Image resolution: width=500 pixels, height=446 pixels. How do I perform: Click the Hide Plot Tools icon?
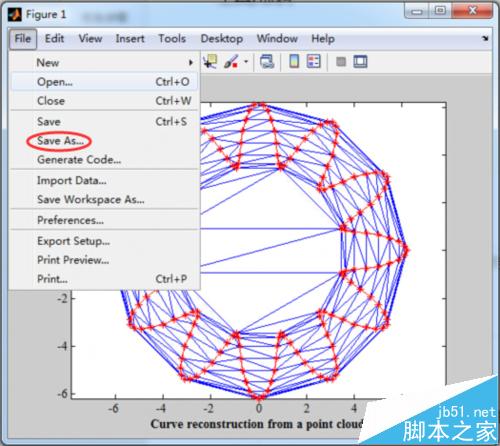341,62
